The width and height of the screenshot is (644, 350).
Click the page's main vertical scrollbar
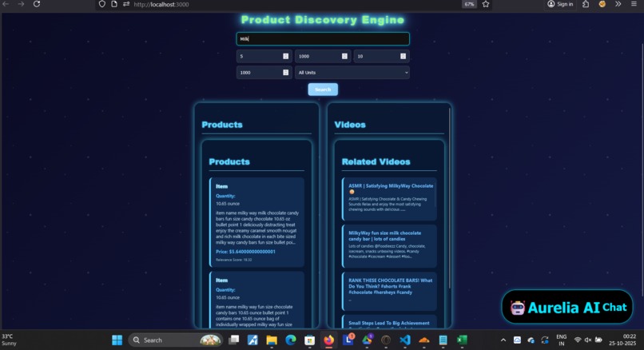click(x=642, y=169)
